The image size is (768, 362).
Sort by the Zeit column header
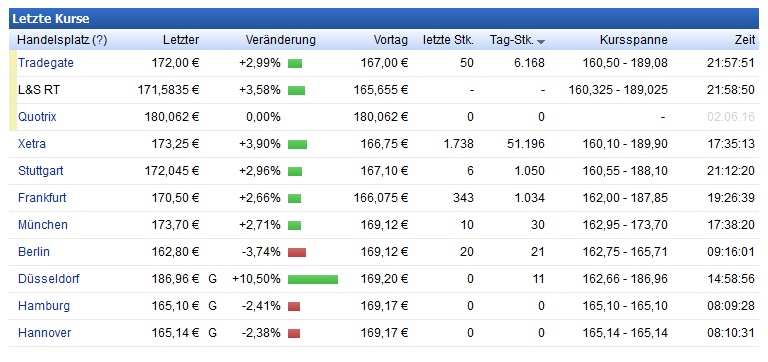point(744,40)
